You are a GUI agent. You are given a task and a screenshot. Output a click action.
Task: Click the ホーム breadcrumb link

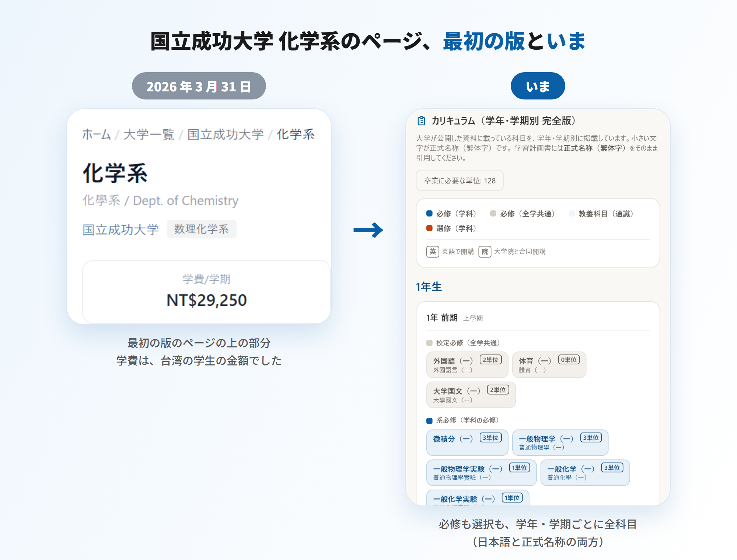tap(97, 134)
